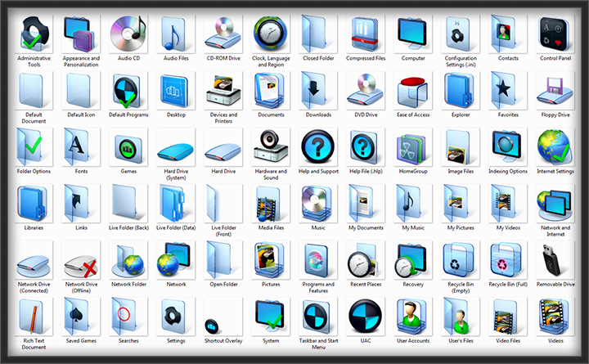This screenshot has width=589, height=364.
Task: Click the Default Programs icon
Action: click(x=128, y=91)
